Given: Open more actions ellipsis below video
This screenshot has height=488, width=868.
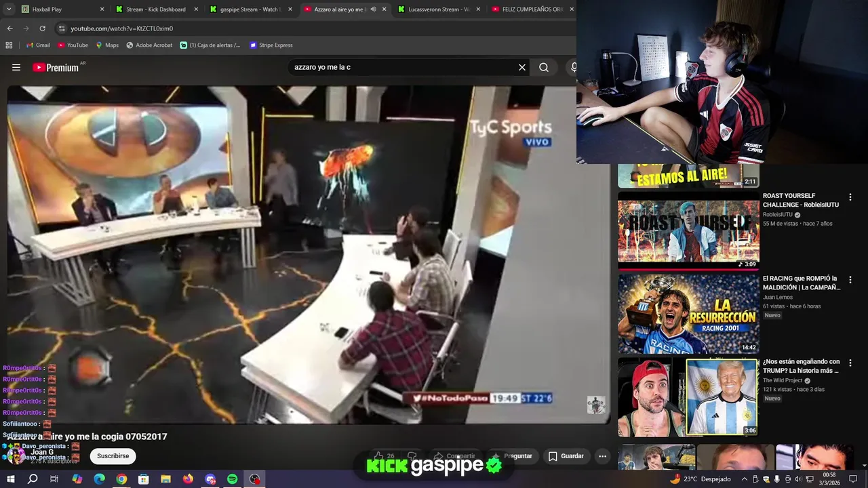Looking at the screenshot, I should (602, 456).
